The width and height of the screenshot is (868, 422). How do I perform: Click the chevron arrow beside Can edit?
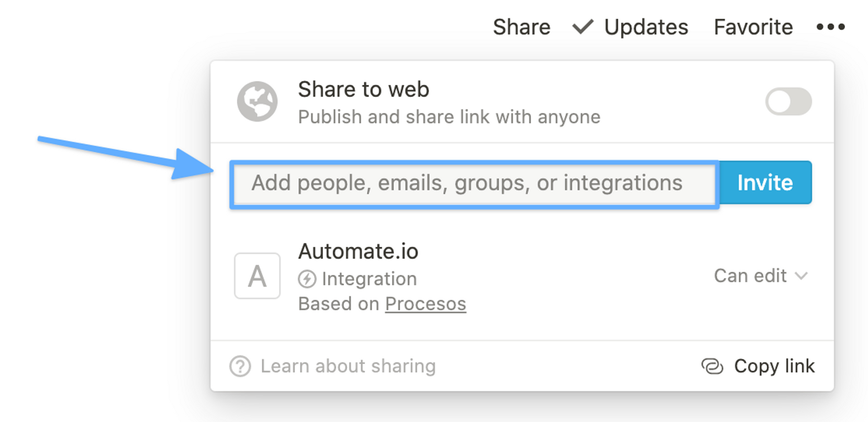[x=801, y=276]
